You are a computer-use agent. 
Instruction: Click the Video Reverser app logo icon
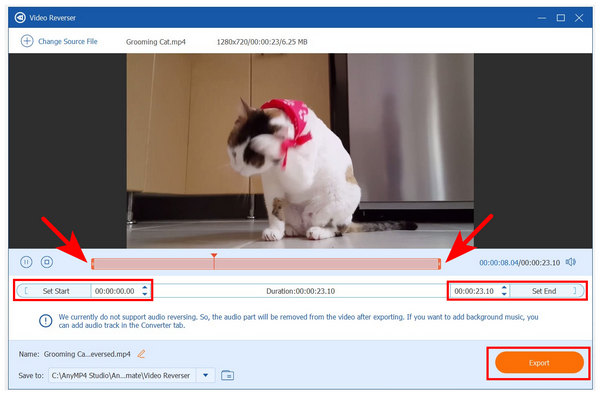20,18
